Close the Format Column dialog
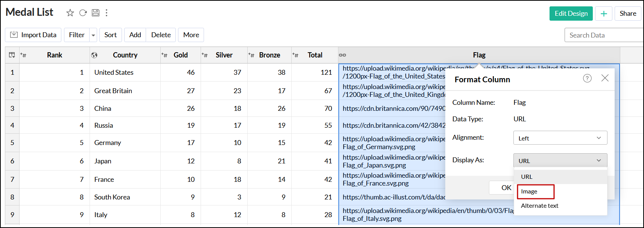This screenshot has width=644, height=228. 605,78
